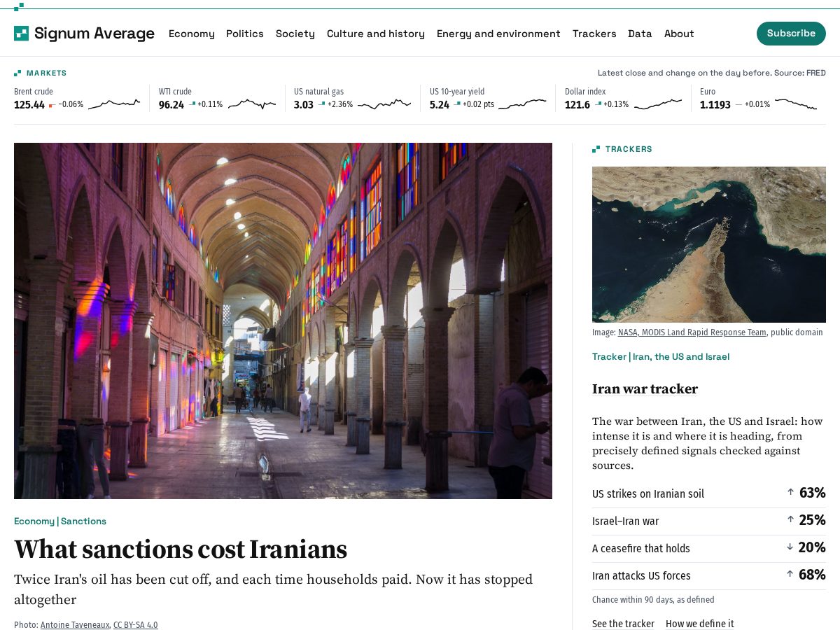Image resolution: width=840 pixels, height=630 pixels.
Task: Open CC BY-SA 4.0 license link
Action: pos(136,625)
